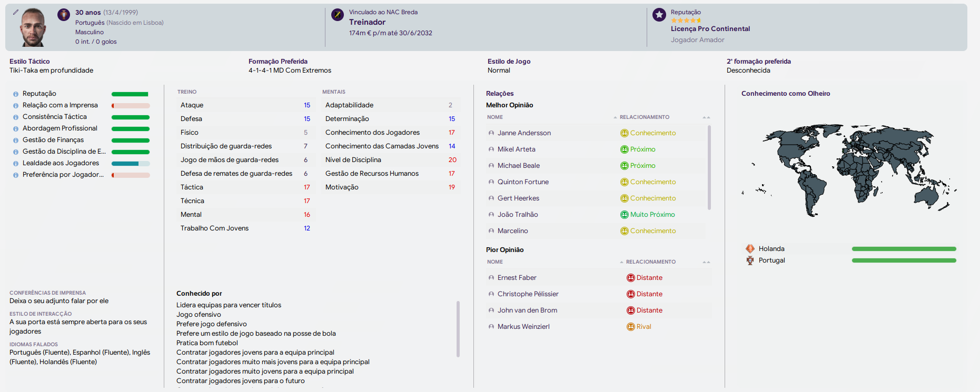Sort Pior Opinião list by NOME column

click(495, 262)
